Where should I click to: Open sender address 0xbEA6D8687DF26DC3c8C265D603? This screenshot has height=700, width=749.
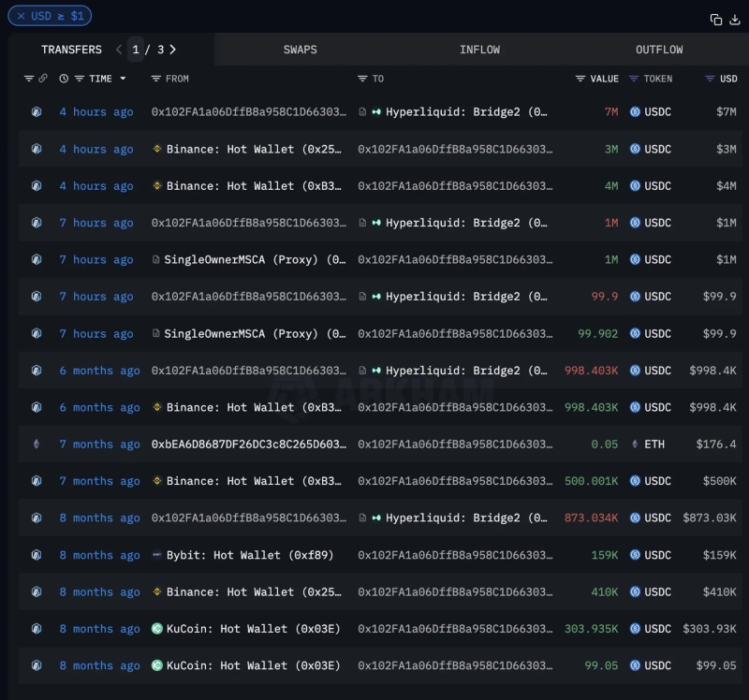pos(248,445)
